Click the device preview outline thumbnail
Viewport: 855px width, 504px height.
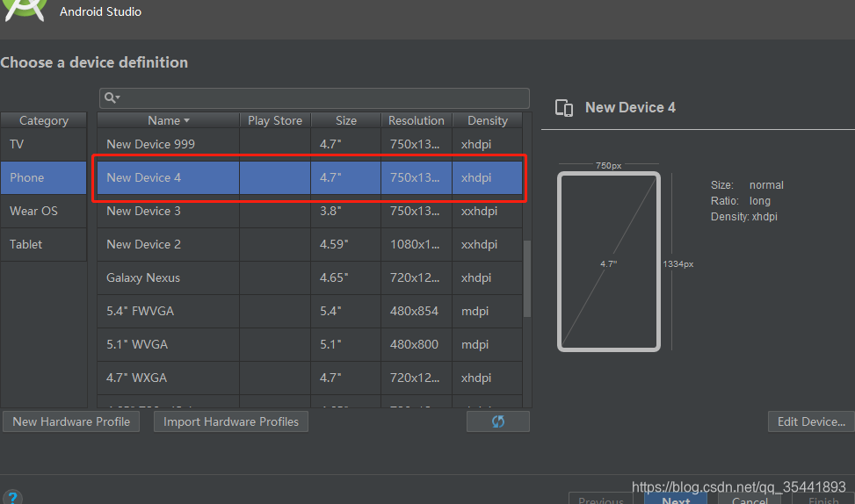[x=609, y=262]
